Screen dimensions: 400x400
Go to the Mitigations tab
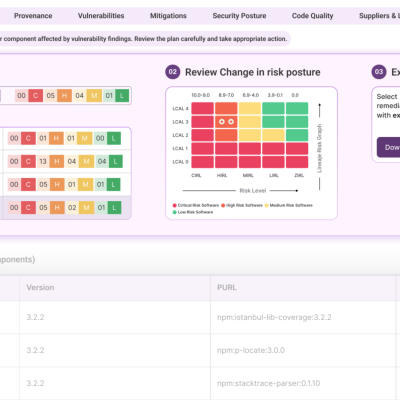[x=168, y=16]
